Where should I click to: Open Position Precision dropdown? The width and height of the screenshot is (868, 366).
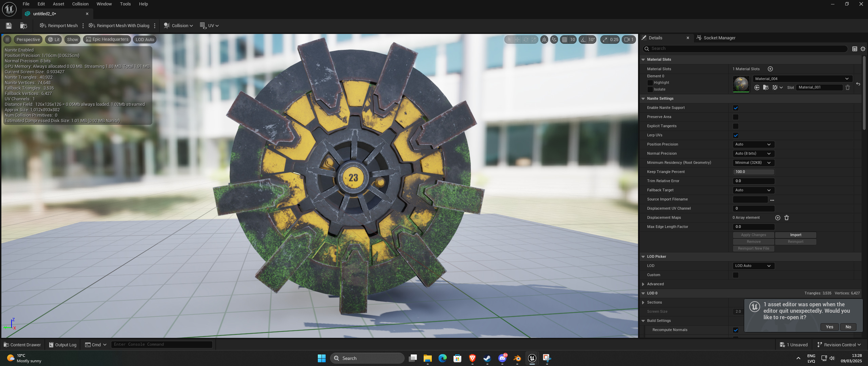tap(753, 145)
